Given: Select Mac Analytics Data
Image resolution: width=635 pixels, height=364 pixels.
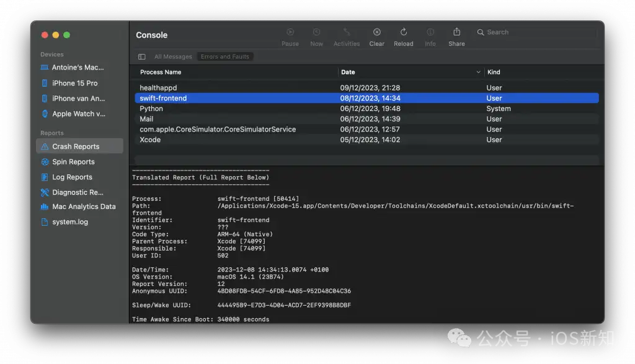Looking at the screenshot, I should (x=80, y=206).
